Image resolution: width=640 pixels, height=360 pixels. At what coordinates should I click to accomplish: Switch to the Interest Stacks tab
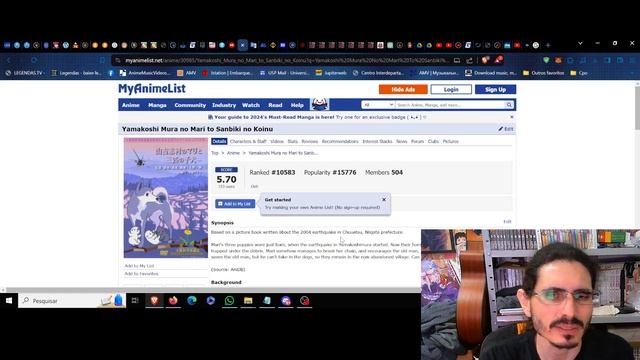point(377,141)
